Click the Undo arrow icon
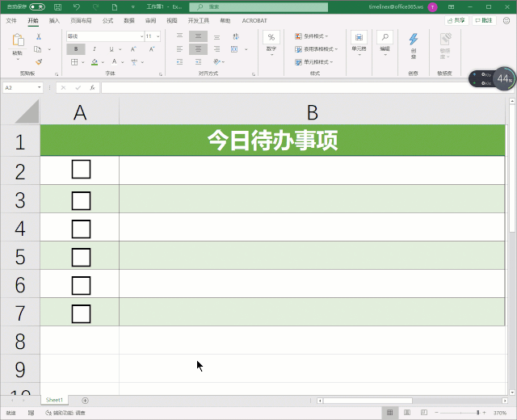Screen dimensions: 517x420 tap(77, 6)
